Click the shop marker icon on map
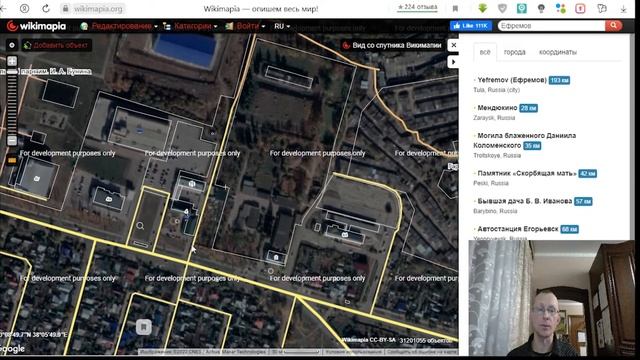The height and width of the screenshot is (360, 640). point(144,327)
